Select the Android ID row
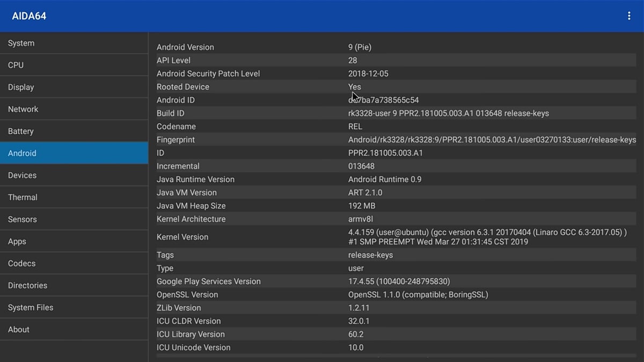This screenshot has width=644, height=362. click(x=395, y=100)
